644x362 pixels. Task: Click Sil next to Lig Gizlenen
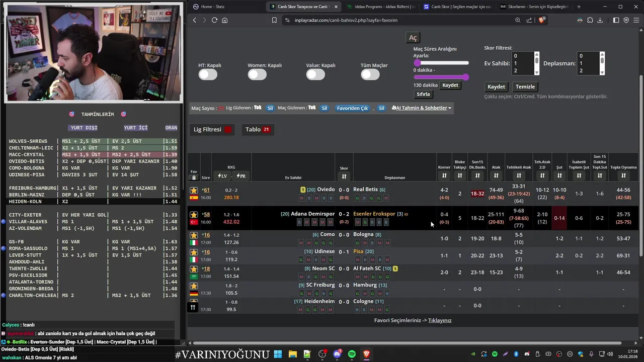[270, 108]
